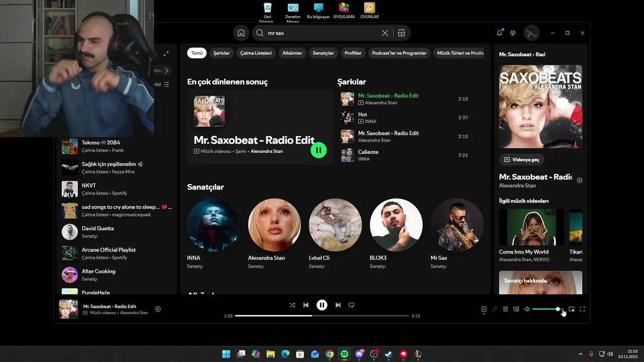Open BLOK3 artist card
The height and width of the screenshot is (362, 644).
click(x=396, y=234)
